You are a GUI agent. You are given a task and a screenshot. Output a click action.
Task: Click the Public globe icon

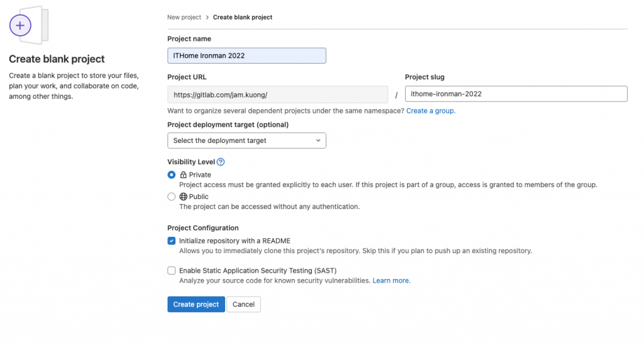pos(183,196)
